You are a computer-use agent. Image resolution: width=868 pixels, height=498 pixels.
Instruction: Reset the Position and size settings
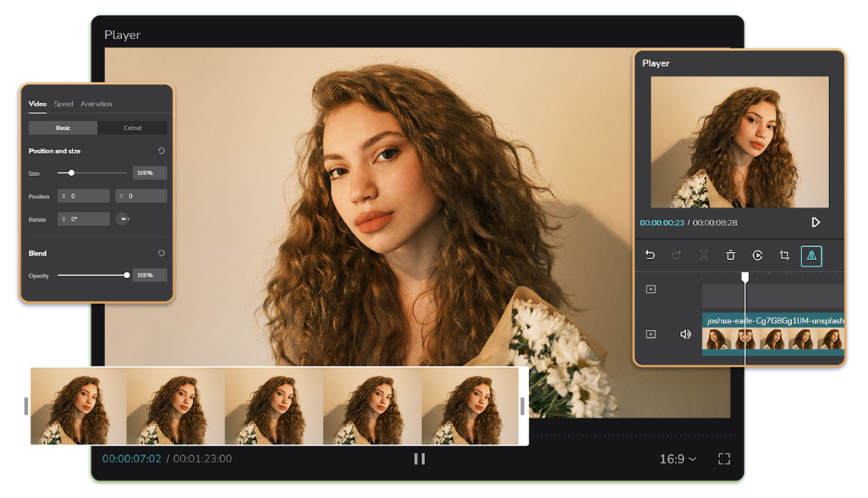coord(161,151)
